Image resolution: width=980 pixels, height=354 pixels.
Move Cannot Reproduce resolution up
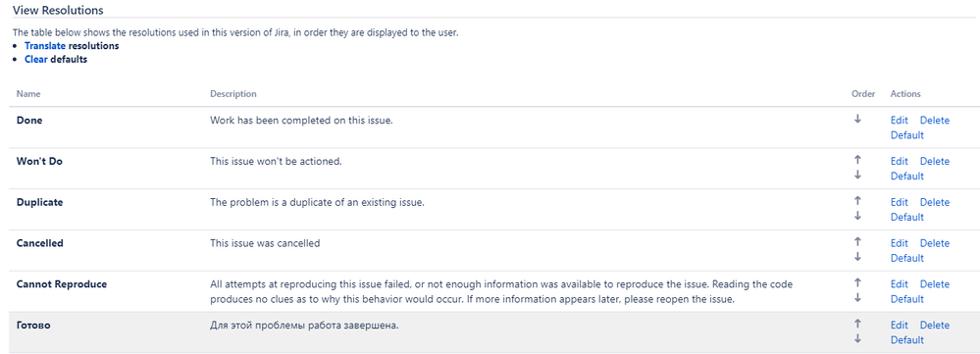857,282
